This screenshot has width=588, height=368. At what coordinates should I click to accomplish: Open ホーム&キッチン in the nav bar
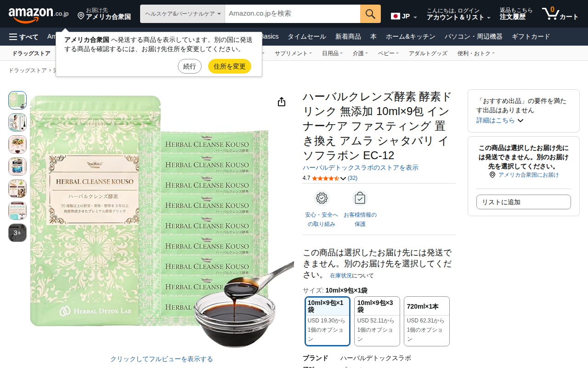point(411,37)
